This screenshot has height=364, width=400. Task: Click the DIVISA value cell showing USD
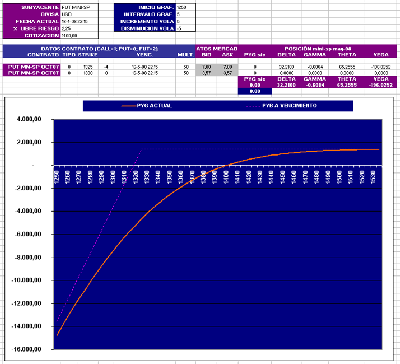[79, 14]
